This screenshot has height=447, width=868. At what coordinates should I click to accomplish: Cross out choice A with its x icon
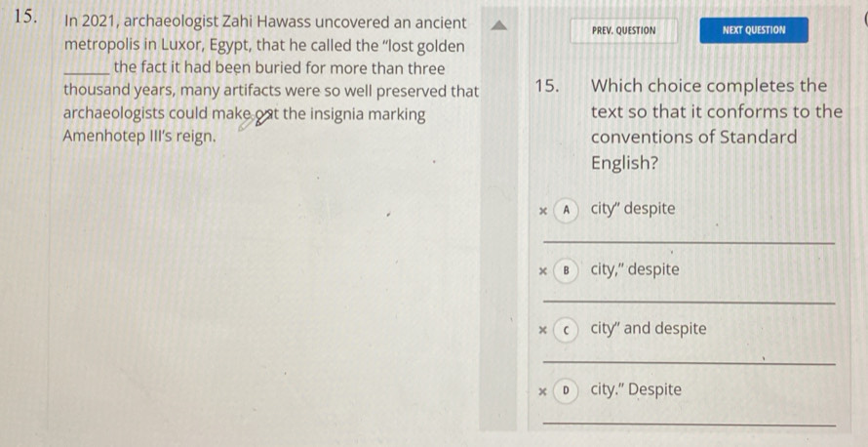[x=544, y=210]
